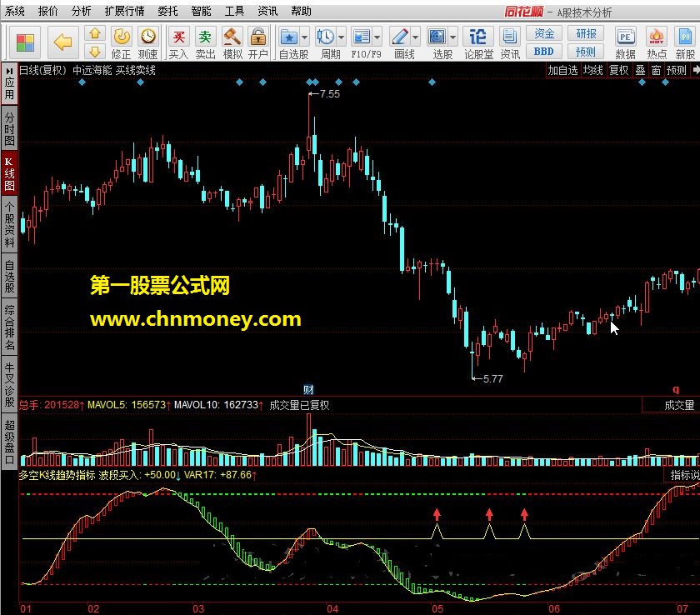Image resolution: width=700 pixels, height=615 pixels.
Task: Click the BBD button
Action: tap(544, 52)
